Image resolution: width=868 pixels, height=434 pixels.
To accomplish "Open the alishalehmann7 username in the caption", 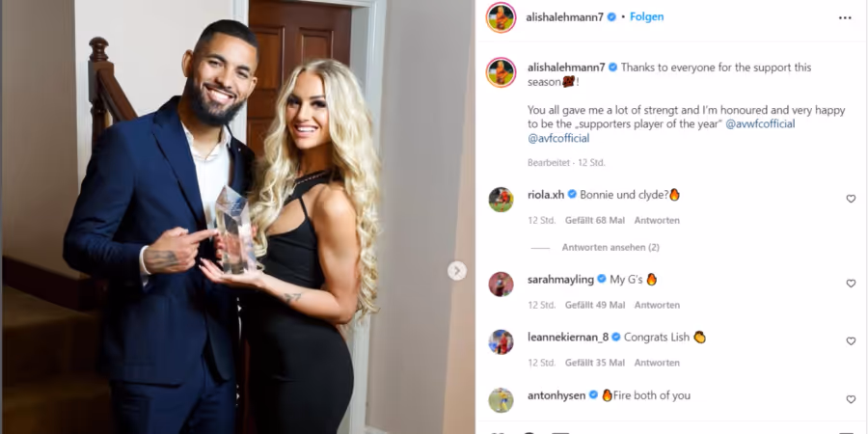I will [567, 68].
